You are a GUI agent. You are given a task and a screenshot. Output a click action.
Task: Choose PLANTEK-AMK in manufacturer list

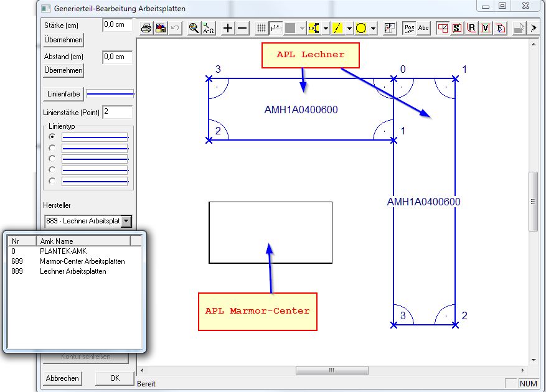[59, 251]
